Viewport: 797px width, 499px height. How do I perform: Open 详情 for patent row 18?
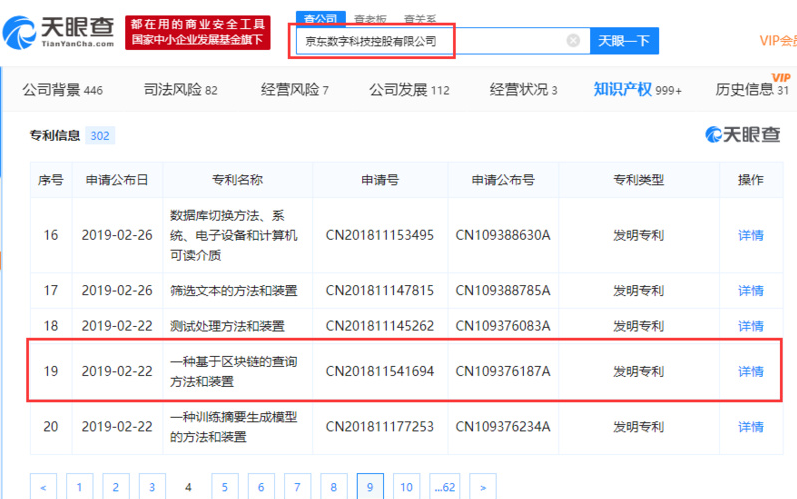tap(751, 326)
